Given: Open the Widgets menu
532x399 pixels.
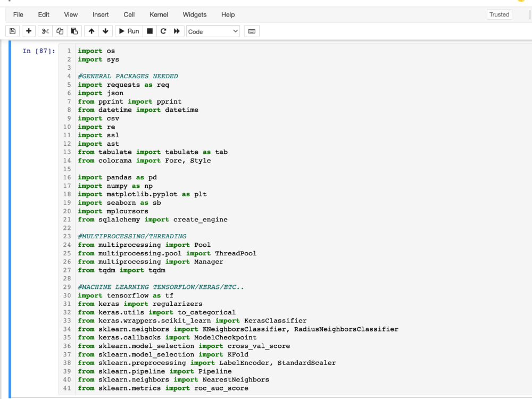Looking at the screenshot, I should pos(194,14).
